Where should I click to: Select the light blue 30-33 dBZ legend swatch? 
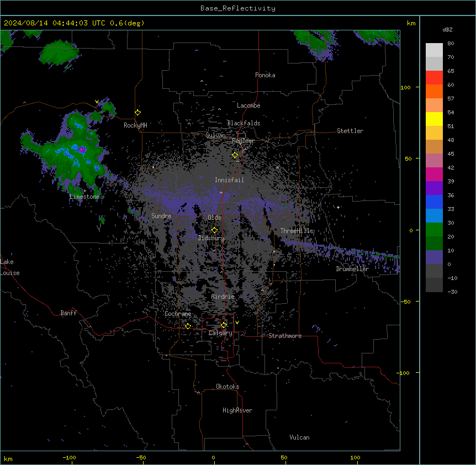pos(434,215)
